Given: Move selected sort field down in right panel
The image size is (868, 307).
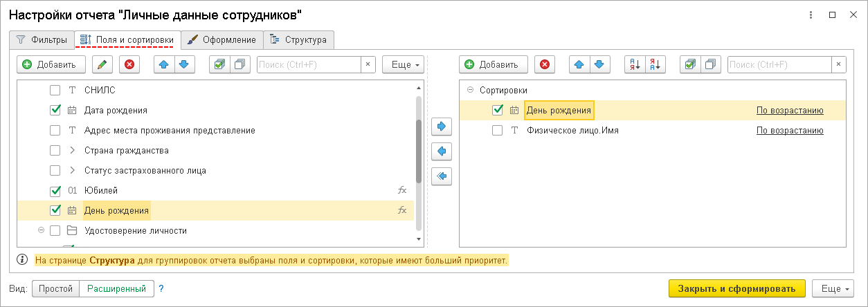Looking at the screenshot, I should (598, 64).
